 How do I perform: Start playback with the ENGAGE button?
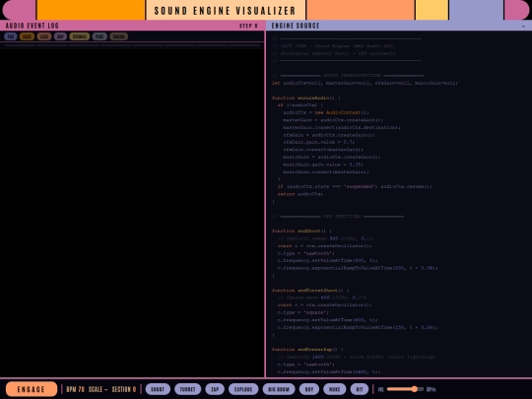pos(32,389)
